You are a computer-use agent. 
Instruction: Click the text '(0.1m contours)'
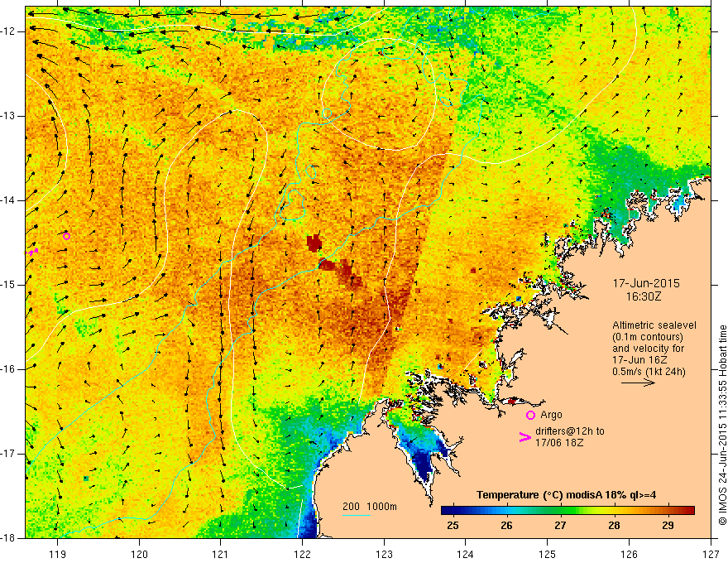(x=647, y=337)
